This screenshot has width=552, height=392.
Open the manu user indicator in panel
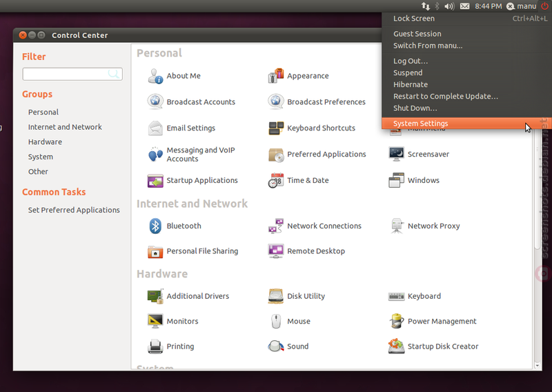pos(522,6)
